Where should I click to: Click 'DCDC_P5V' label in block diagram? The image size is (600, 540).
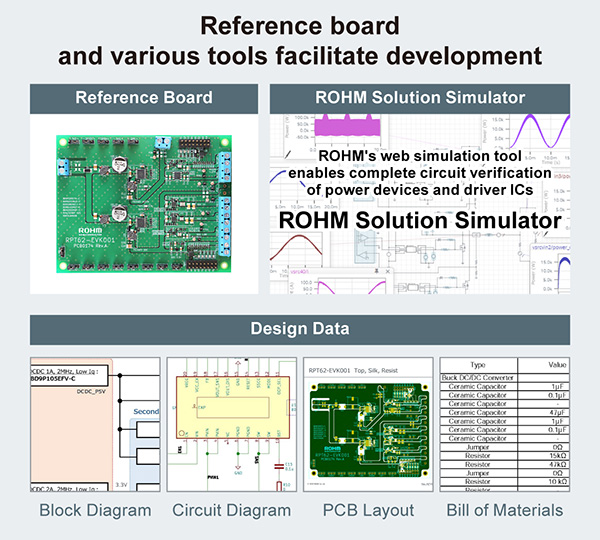pos(91,392)
